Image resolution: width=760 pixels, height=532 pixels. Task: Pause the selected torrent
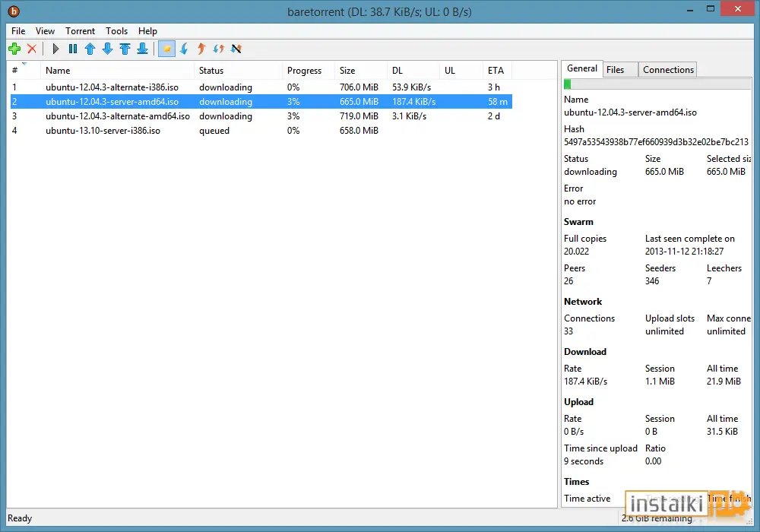click(73, 49)
